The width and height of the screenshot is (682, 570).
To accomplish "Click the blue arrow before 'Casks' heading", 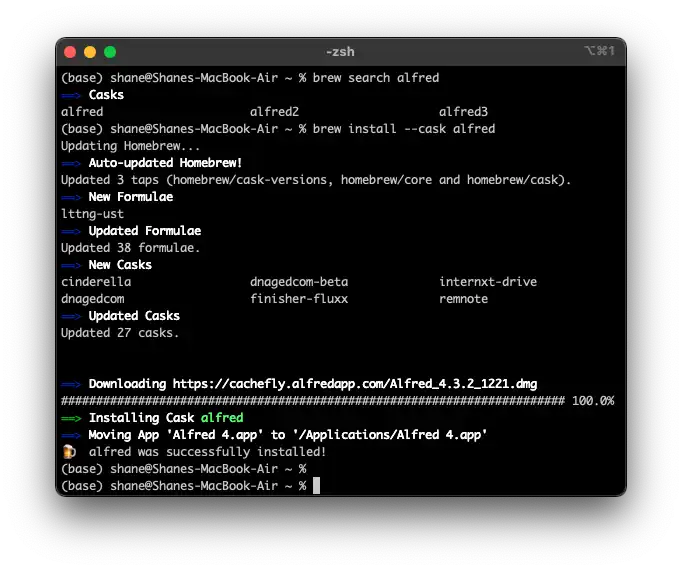I will point(71,95).
